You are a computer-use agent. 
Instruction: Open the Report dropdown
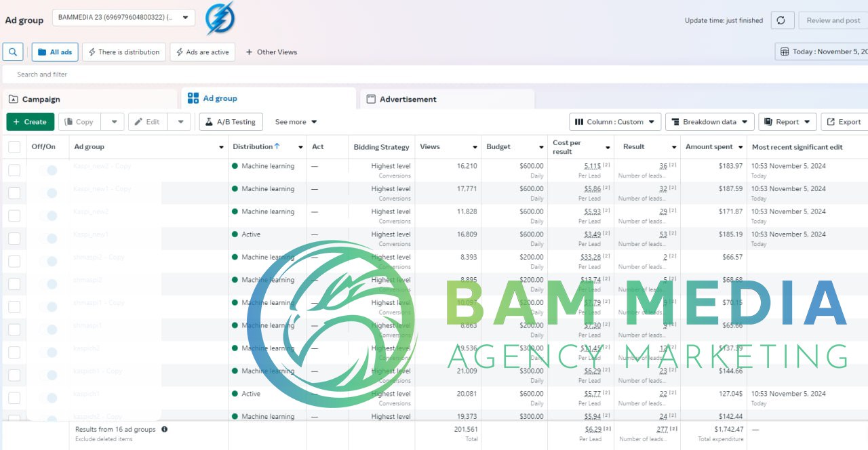point(787,122)
